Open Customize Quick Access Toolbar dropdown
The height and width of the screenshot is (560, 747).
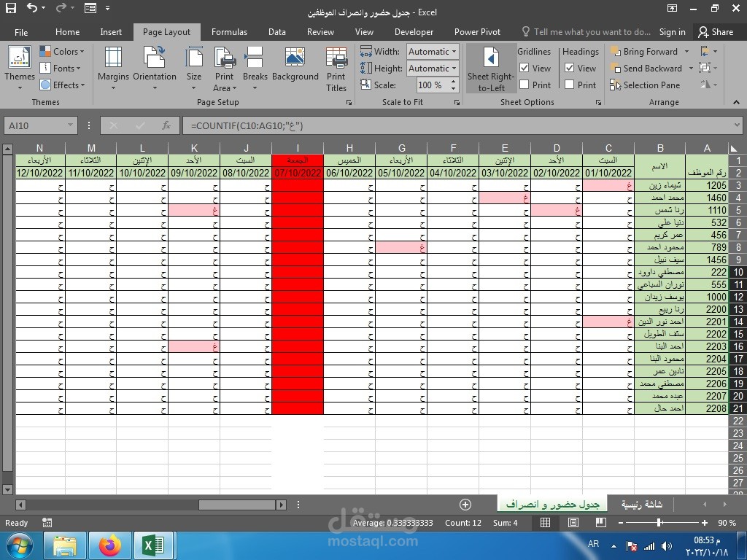(x=107, y=7)
